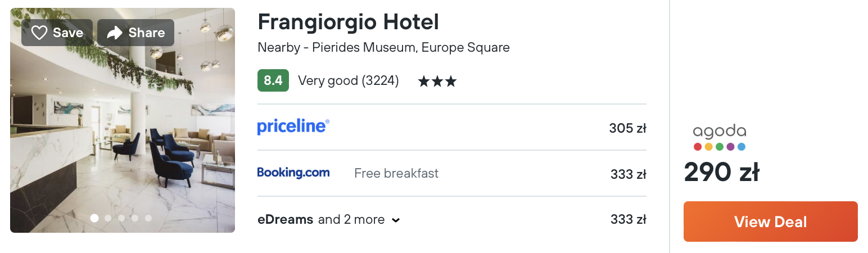
Task: Click the Very good (3224) reviews text
Action: (348, 81)
